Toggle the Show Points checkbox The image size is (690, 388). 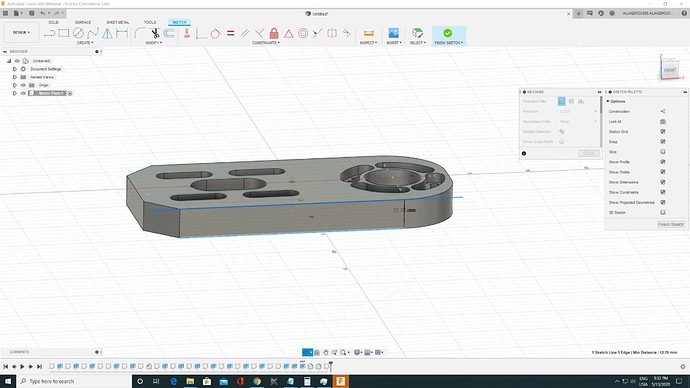(x=663, y=172)
